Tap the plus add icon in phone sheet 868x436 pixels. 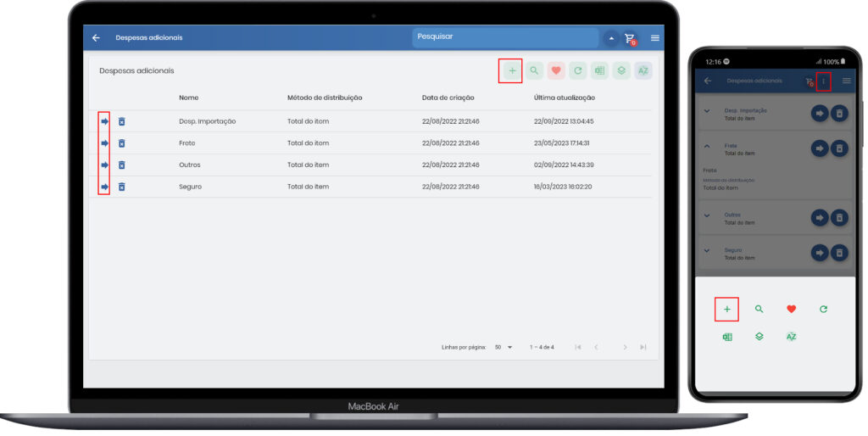[726, 310]
